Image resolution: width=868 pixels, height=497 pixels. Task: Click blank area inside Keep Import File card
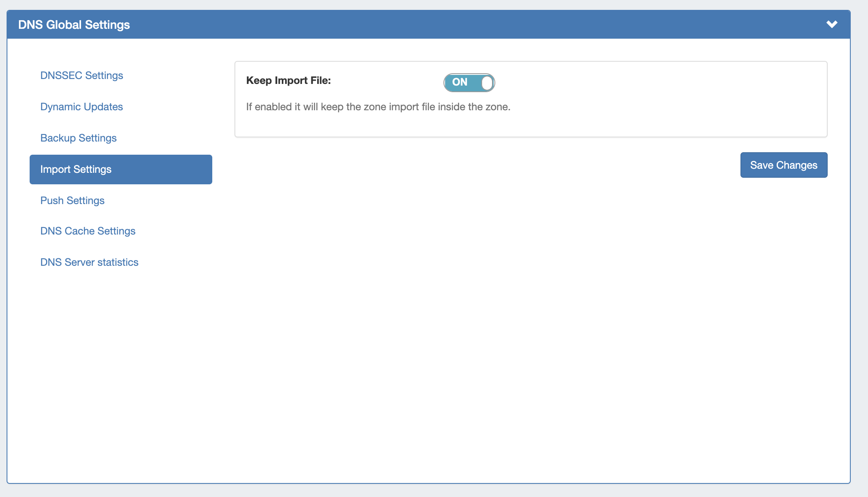[658, 99]
